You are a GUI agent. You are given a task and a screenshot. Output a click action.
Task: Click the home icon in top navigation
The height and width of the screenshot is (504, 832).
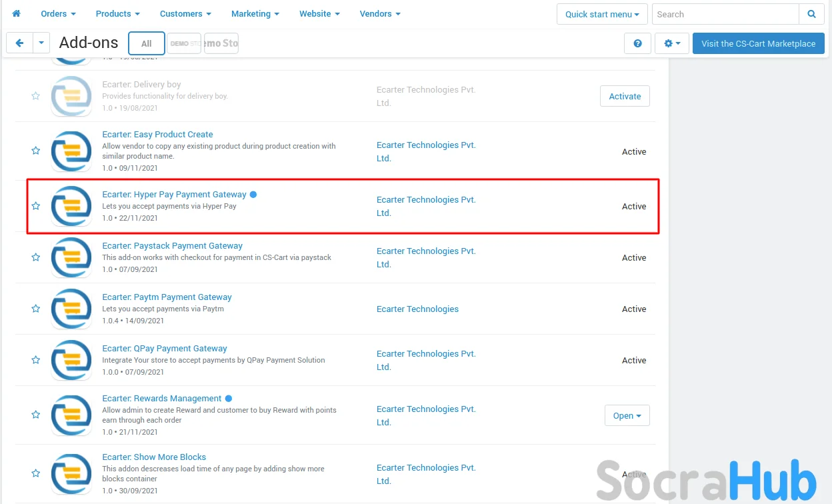(17, 13)
